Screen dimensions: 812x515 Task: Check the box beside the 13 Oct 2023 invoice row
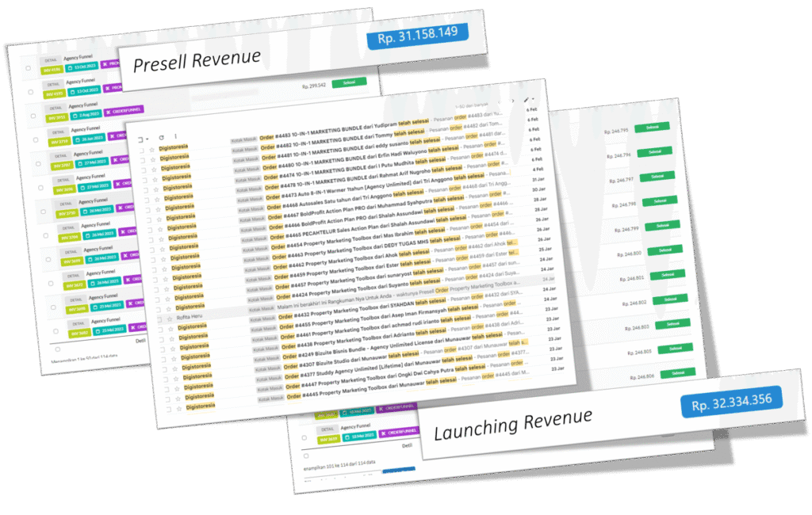[x=29, y=70]
